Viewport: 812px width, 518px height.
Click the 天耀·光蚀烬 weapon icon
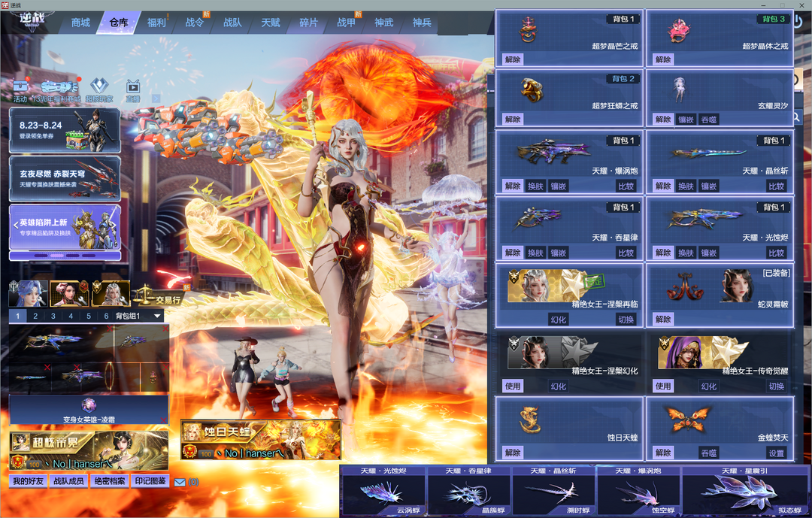coord(707,218)
